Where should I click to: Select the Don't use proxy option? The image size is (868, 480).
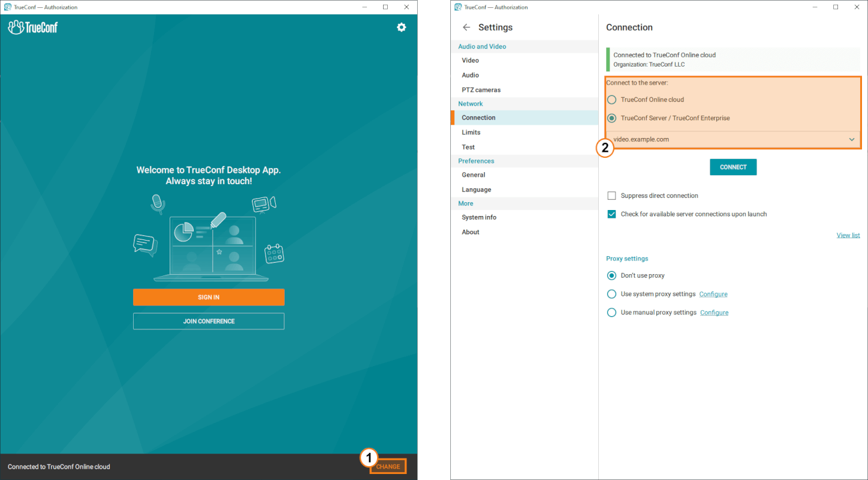[x=611, y=275]
